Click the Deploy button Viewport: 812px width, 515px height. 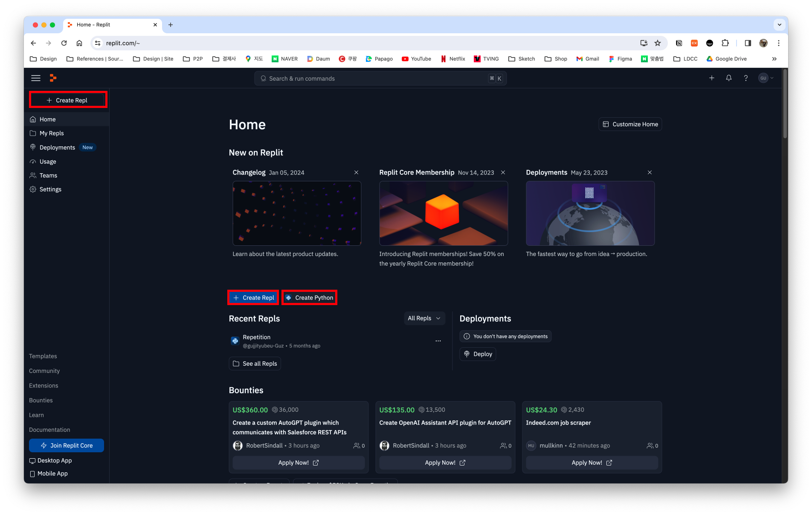click(x=478, y=354)
